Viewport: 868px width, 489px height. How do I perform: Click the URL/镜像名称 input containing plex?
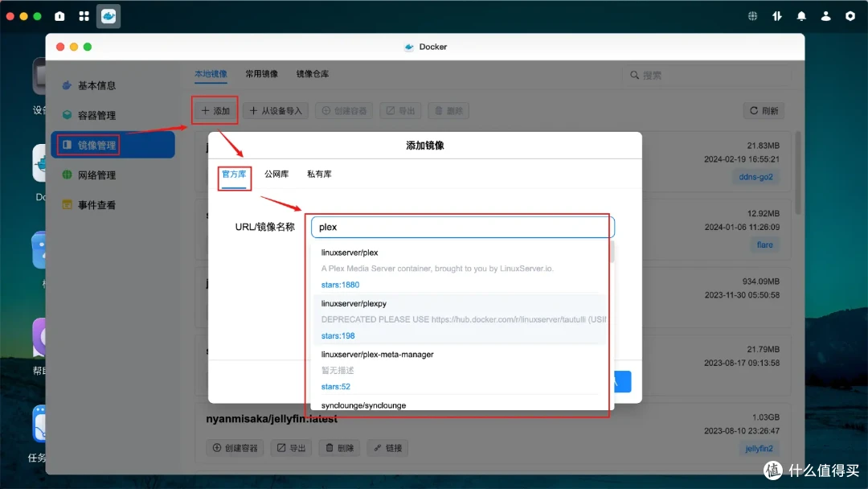[463, 227]
